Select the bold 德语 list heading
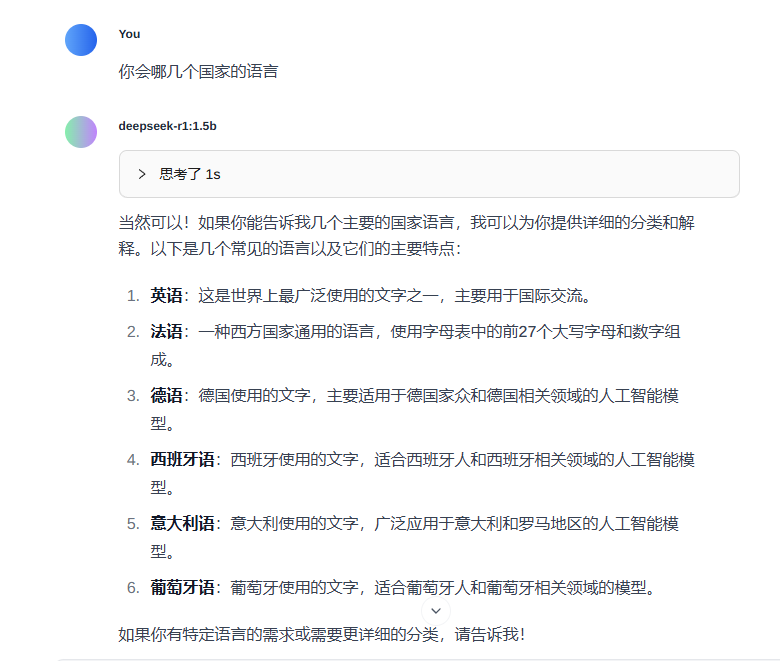This screenshot has height=661, width=780. (x=167, y=395)
